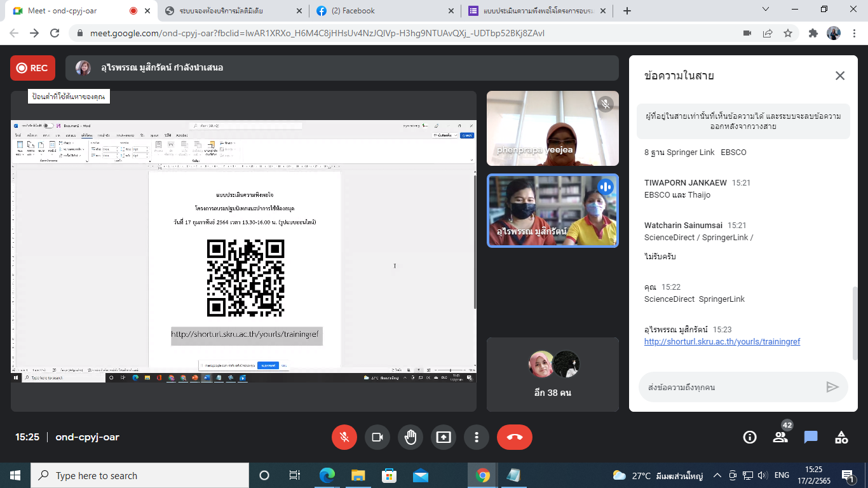Viewport: 868px width, 488px height.
Task: Leave the call with red hang-up button
Action: 515,437
